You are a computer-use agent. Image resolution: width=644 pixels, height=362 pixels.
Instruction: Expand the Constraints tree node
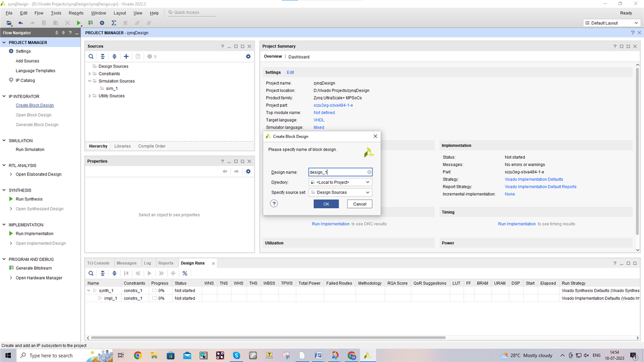(90, 74)
